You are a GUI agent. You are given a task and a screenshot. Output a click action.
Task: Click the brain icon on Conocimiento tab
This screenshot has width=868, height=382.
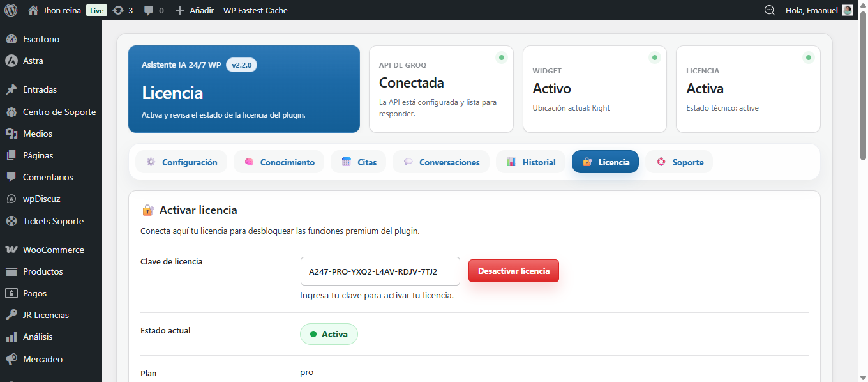[249, 162]
